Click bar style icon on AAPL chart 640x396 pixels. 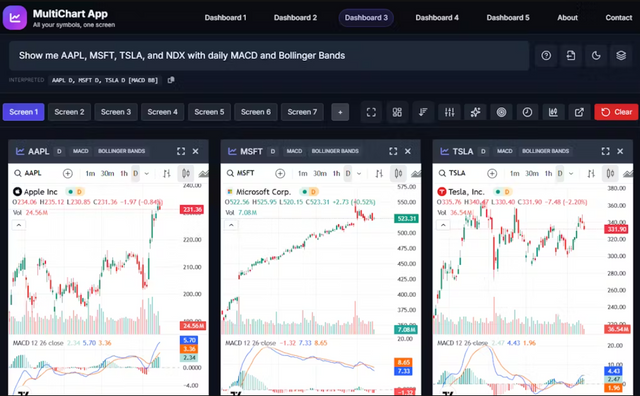[x=167, y=174]
